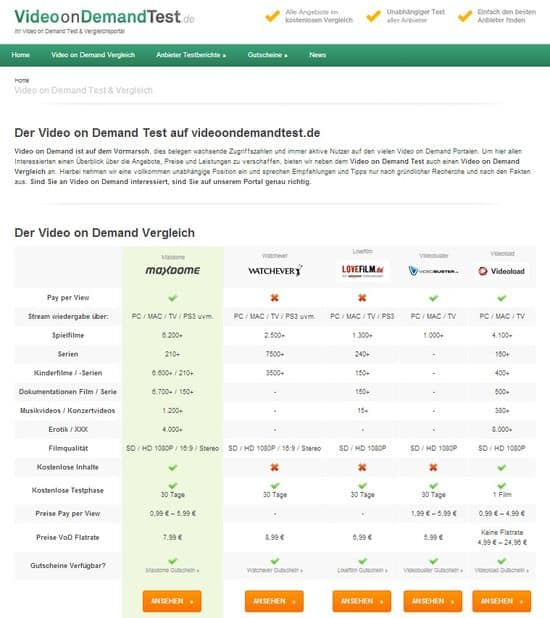Click the Videoload provider logo
550x618 pixels.
[x=502, y=271]
